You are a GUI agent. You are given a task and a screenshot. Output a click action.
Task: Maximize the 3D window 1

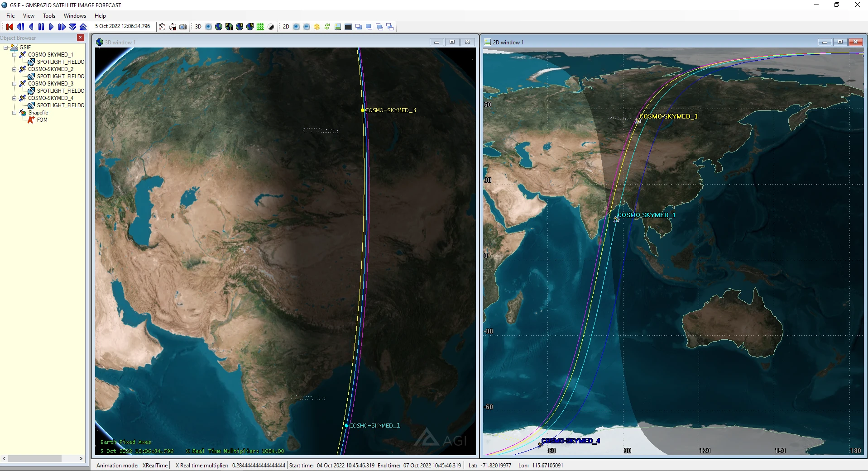[x=452, y=42]
